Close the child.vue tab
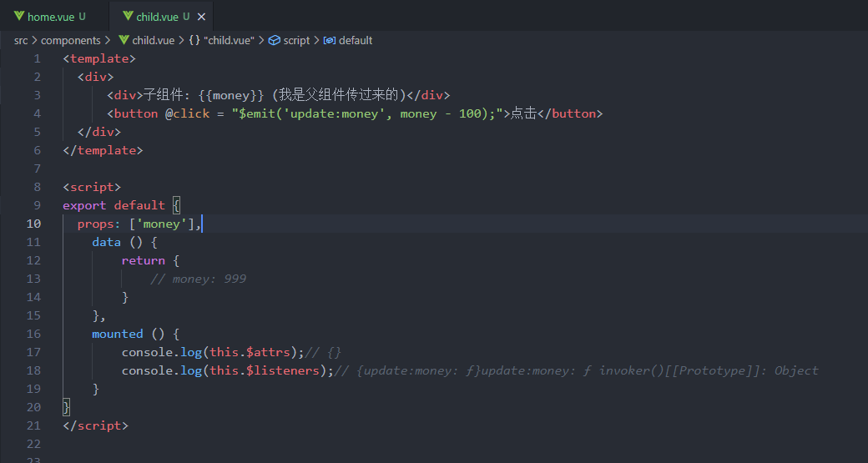Viewport: 868px width, 463px height. [201, 18]
